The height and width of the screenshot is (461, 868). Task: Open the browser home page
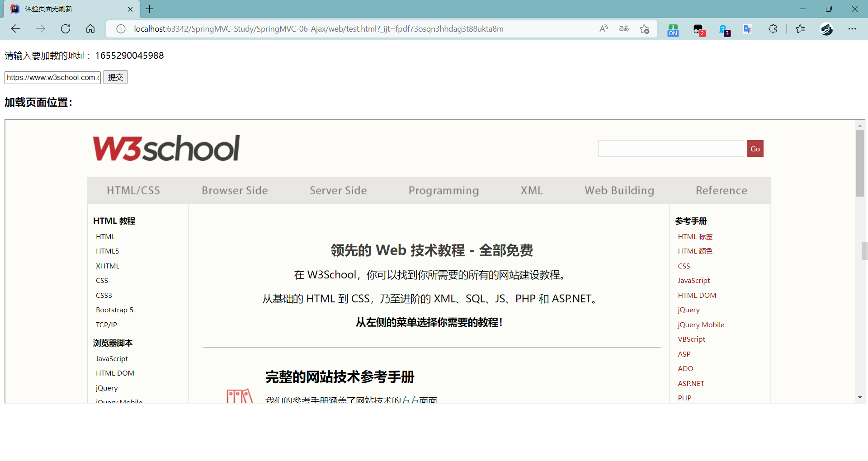click(x=90, y=29)
